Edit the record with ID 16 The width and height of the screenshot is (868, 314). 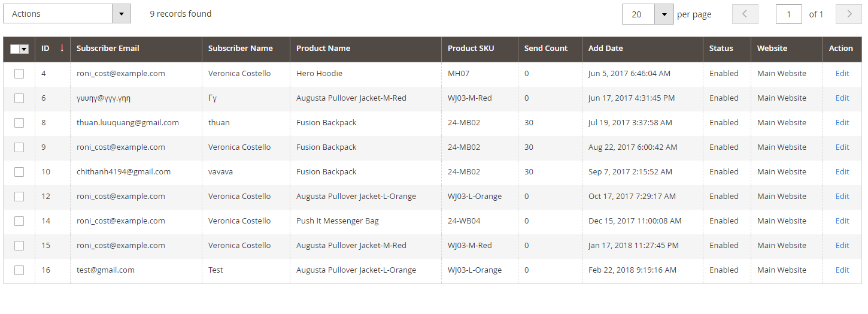(842, 270)
